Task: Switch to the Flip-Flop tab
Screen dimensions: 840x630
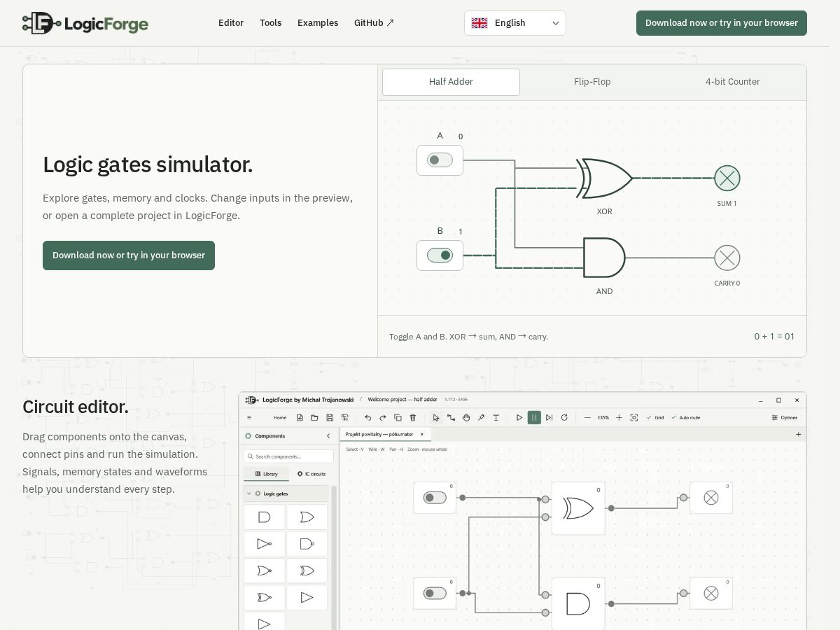Action: (x=592, y=82)
